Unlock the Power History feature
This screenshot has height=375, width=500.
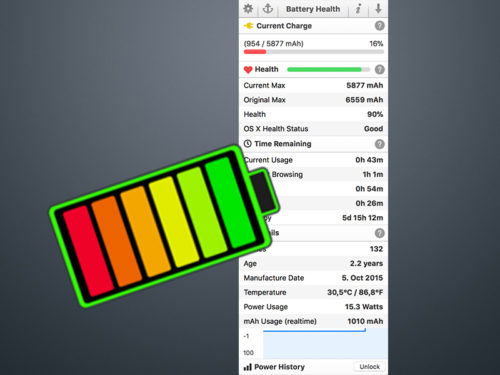(369, 367)
